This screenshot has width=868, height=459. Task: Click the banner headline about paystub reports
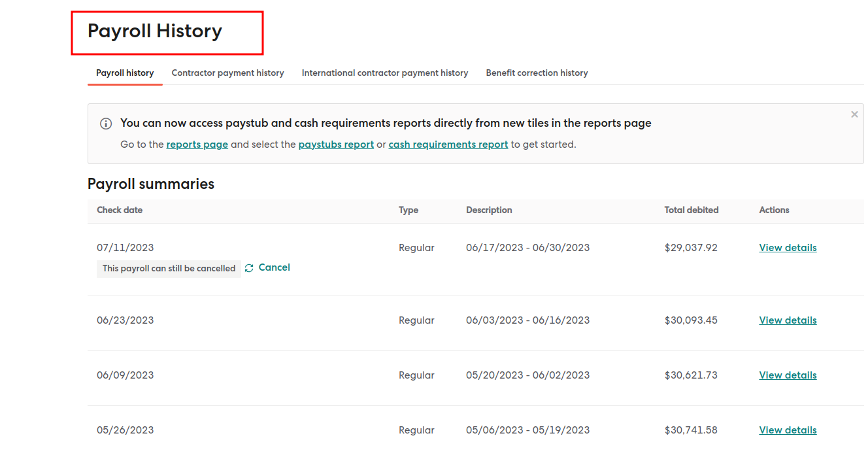pos(386,123)
